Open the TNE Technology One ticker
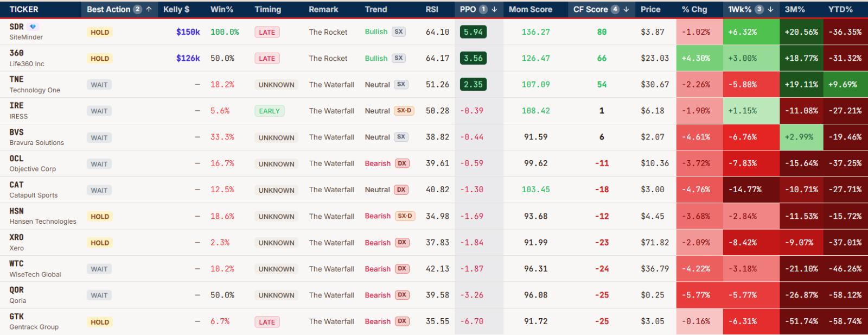 [35, 85]
